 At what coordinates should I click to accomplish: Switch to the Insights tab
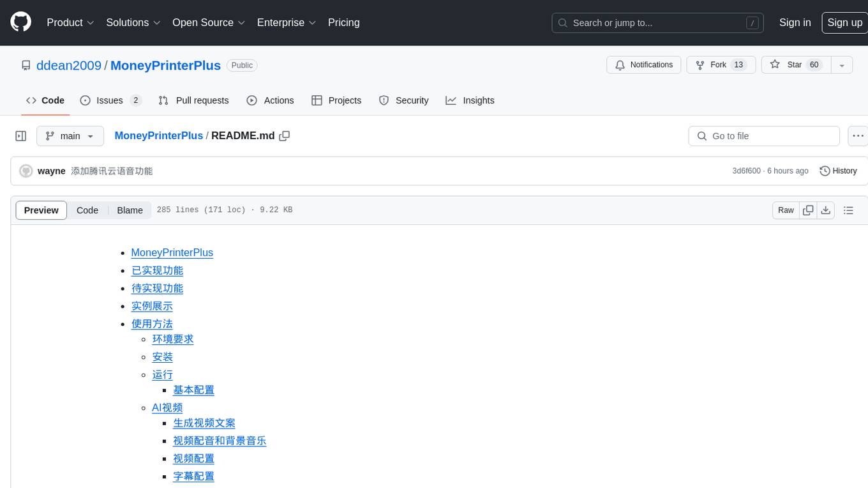[470, 100]
